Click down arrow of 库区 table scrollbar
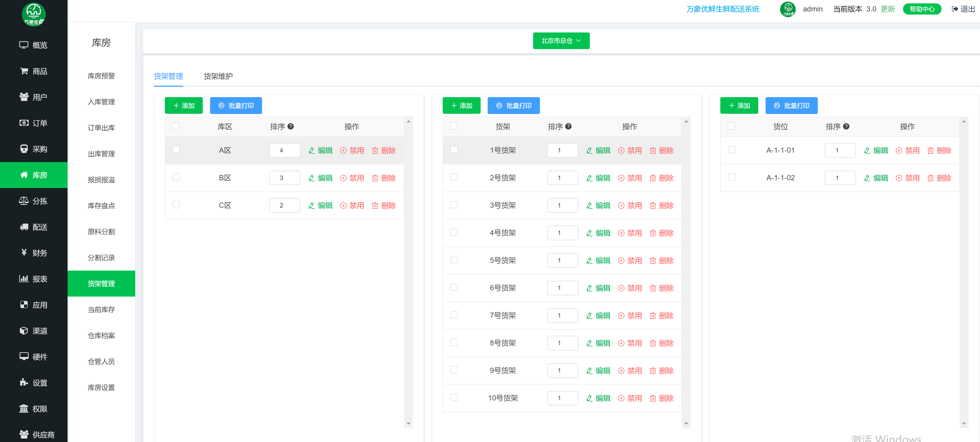The height and width of the screenshot is (442, 980). [408, 423]
